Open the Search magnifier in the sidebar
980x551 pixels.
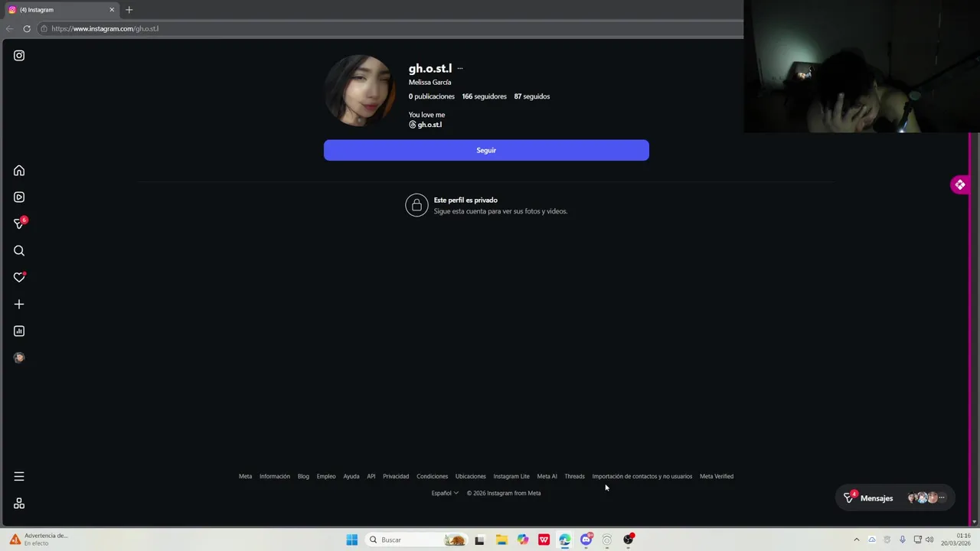(x=19, y=251)
